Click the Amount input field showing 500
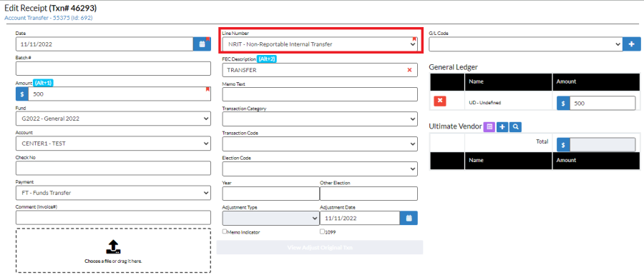 pos(119,94)
